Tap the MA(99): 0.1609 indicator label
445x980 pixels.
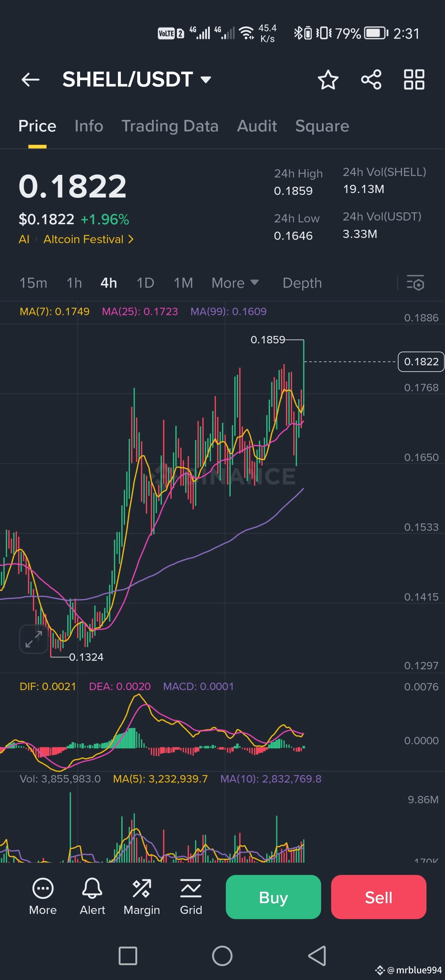coord(228,311)
